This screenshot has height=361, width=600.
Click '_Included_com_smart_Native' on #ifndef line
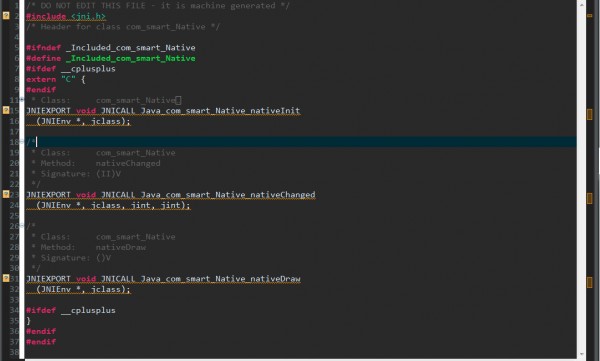[x=131, y=48]
